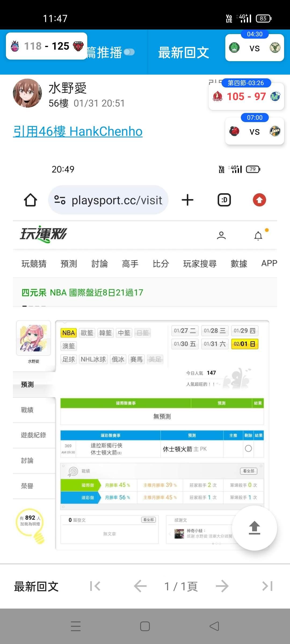
Task: Open the 07:00 upcoming game card
Action: click(255, 131)
